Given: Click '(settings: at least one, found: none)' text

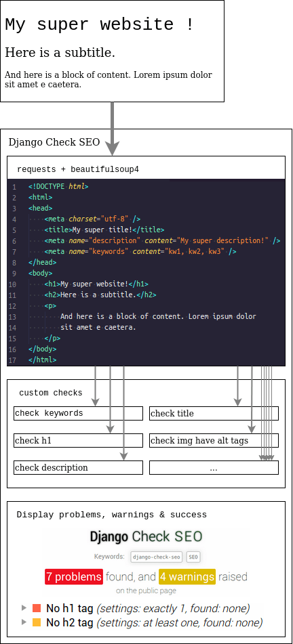Looking at the screenshot, I should 180,623.
